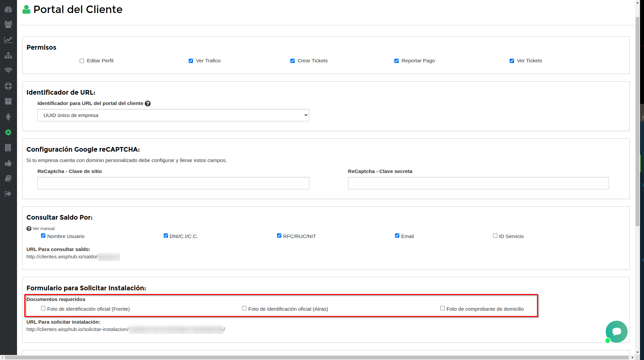Open the Wi-Fi signal icon in sidebar

coord(8,71)
